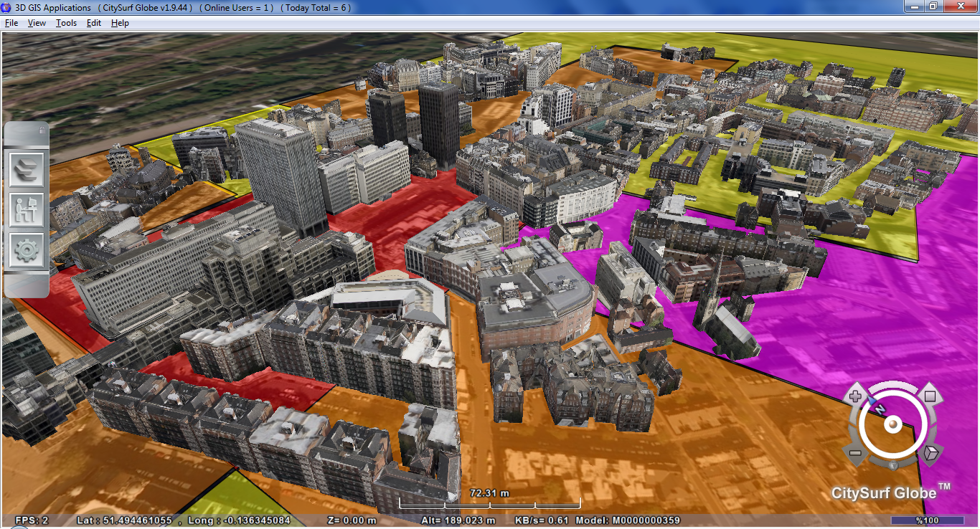Open the Help menu
This screenshot has width=980, height=529.
(120, 23)
